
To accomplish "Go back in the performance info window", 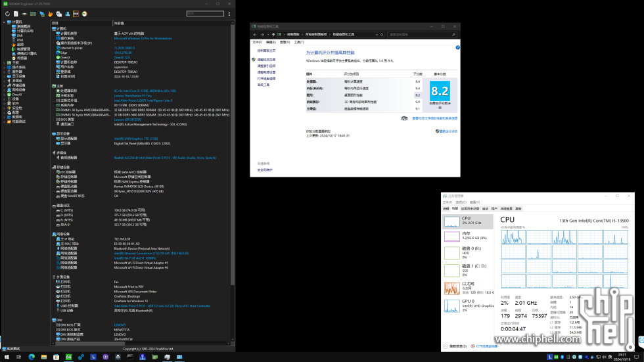I will (255, 34).
